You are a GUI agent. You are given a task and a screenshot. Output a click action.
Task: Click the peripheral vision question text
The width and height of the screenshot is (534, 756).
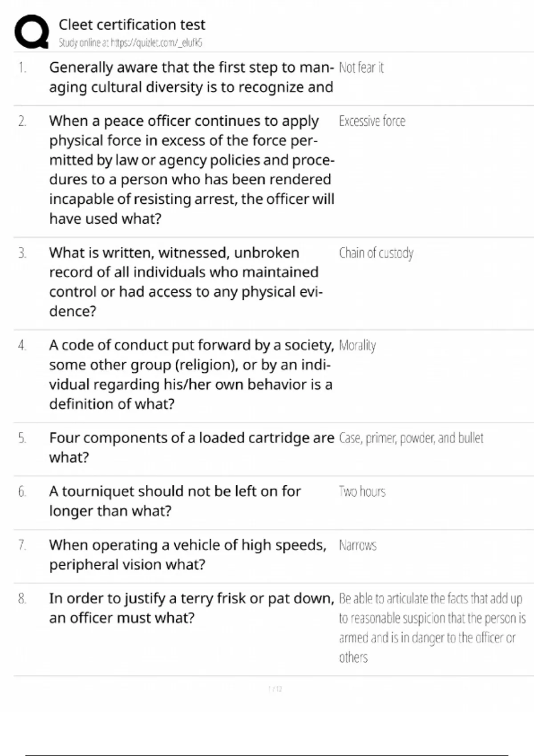[x=188, y=555]
